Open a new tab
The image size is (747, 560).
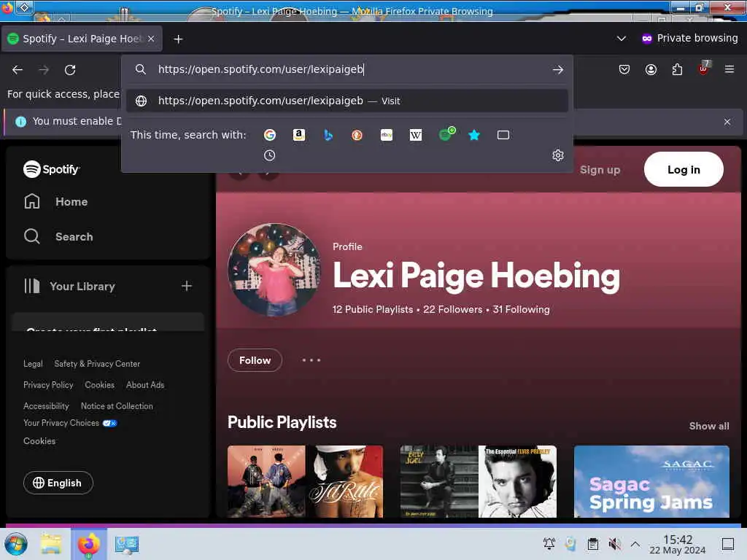point(178,39)
